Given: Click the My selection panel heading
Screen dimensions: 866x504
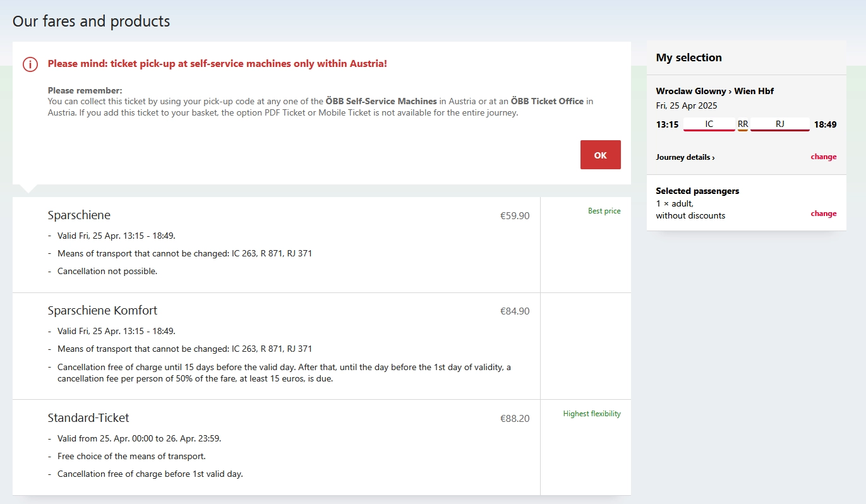Looking at the screenshot, I should point(689,57).
